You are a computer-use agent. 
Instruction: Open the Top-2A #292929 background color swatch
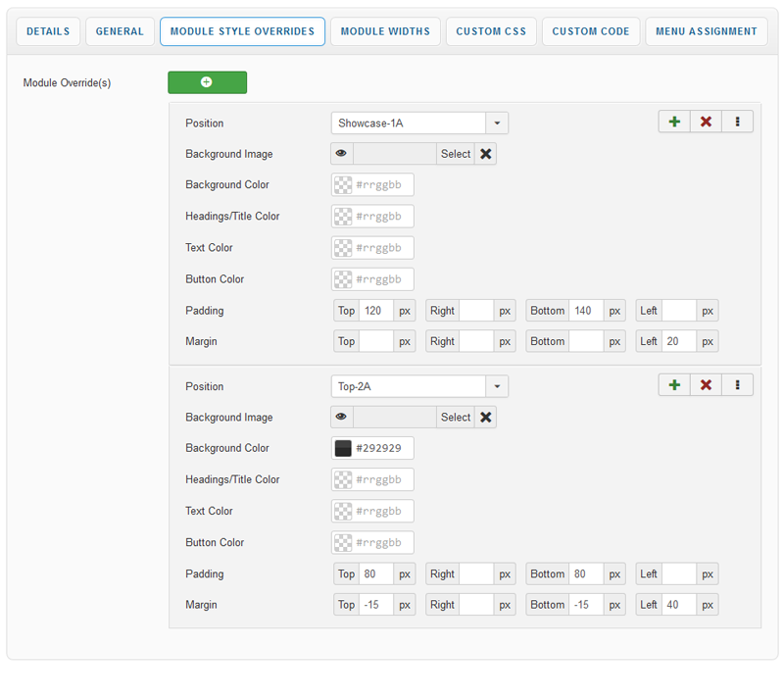point(343,449)
